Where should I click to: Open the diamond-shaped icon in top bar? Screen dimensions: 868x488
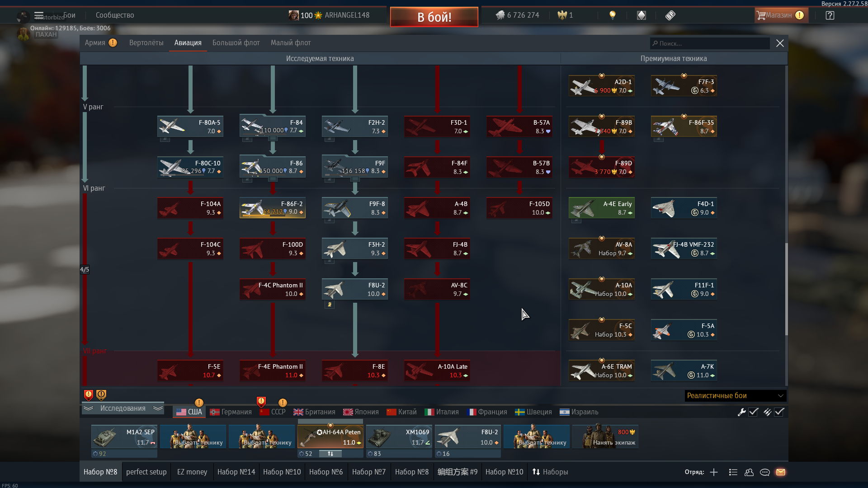pyautogui.click(x=642, y=15)
